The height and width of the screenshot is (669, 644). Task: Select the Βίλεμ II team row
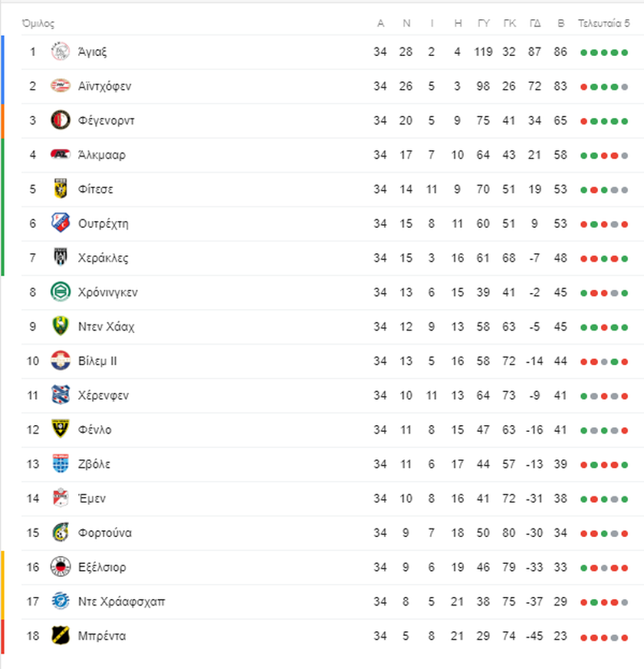tap(332, 361)
